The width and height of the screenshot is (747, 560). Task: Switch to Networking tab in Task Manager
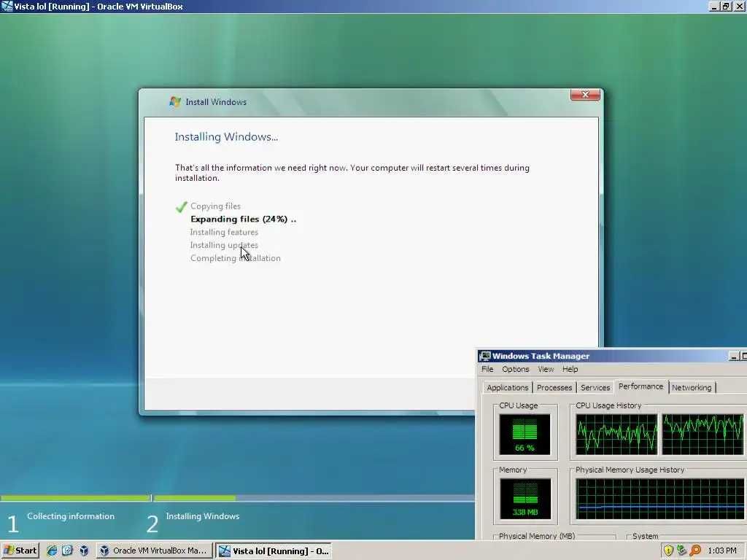(692, 388)
